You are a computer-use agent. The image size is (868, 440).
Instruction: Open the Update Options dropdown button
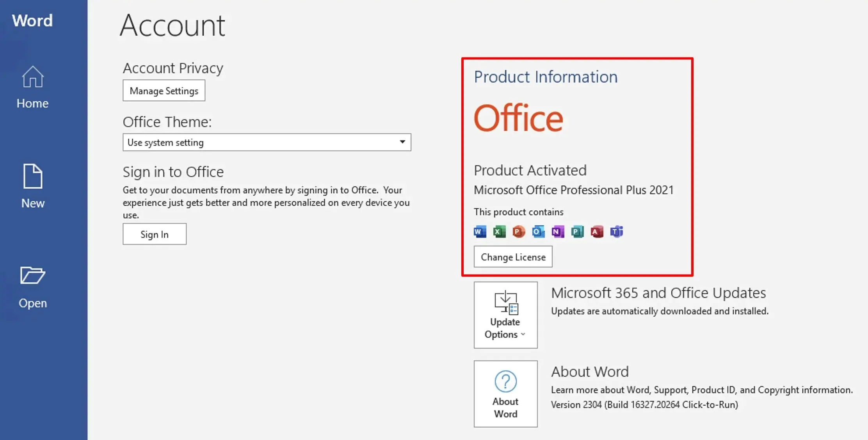(505, 315)
